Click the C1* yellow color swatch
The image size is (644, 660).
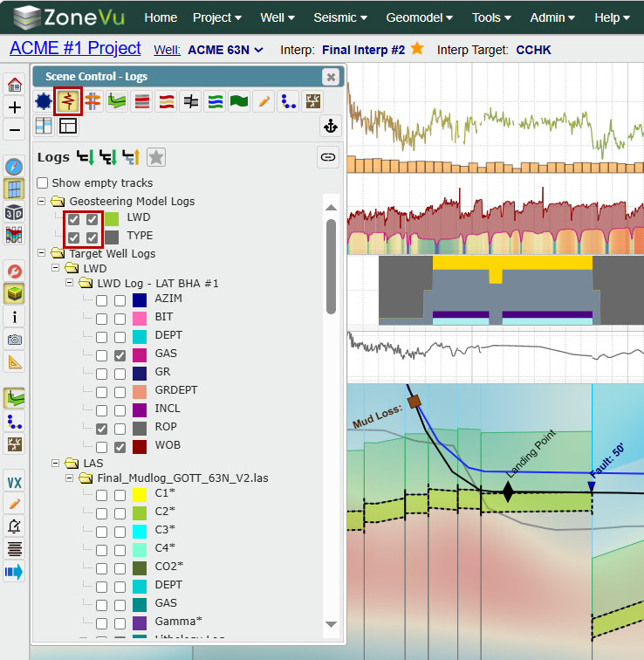coord(140,495)
